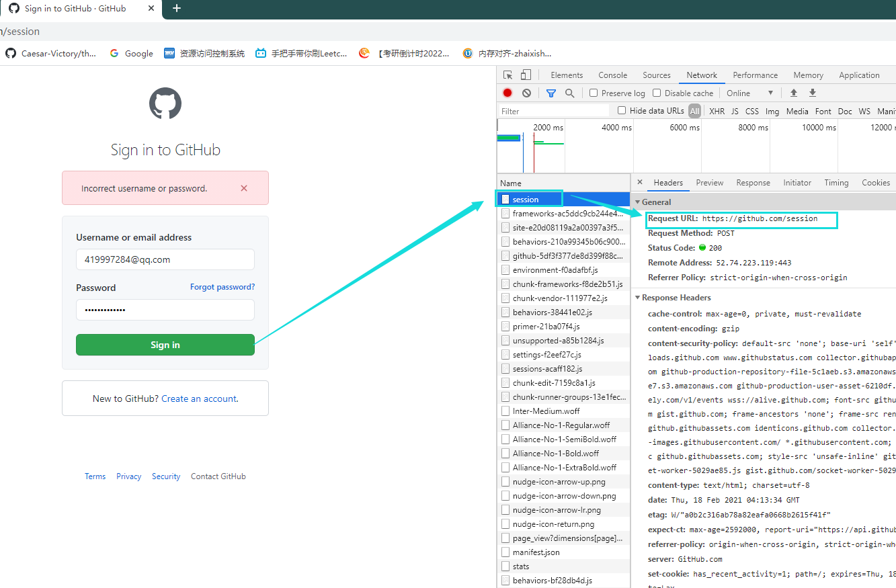This screenshot has height=588, width=896.
Task: Close the request details pane
Action: point(640,182)
